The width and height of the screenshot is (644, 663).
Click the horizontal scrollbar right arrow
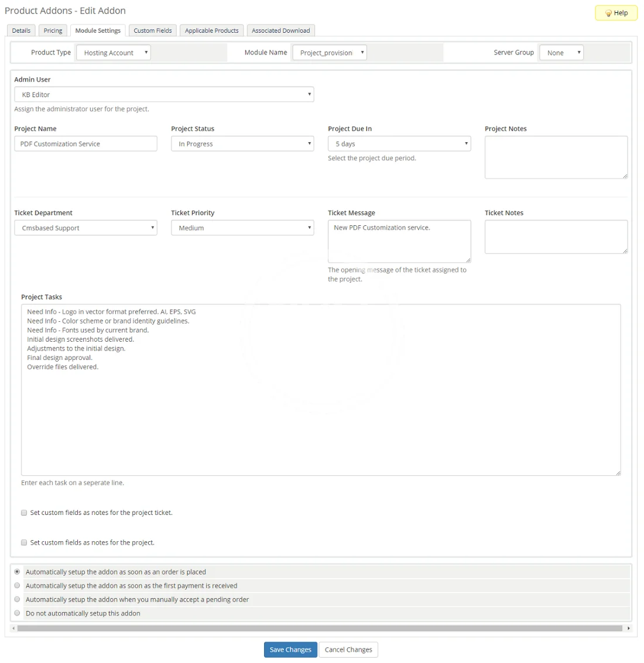[x=628, y=628]
